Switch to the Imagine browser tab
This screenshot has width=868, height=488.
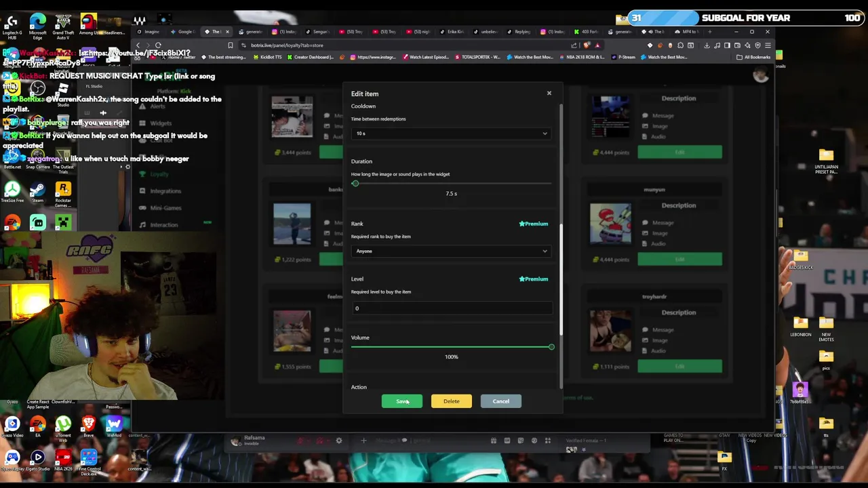[x=149, y=32]
